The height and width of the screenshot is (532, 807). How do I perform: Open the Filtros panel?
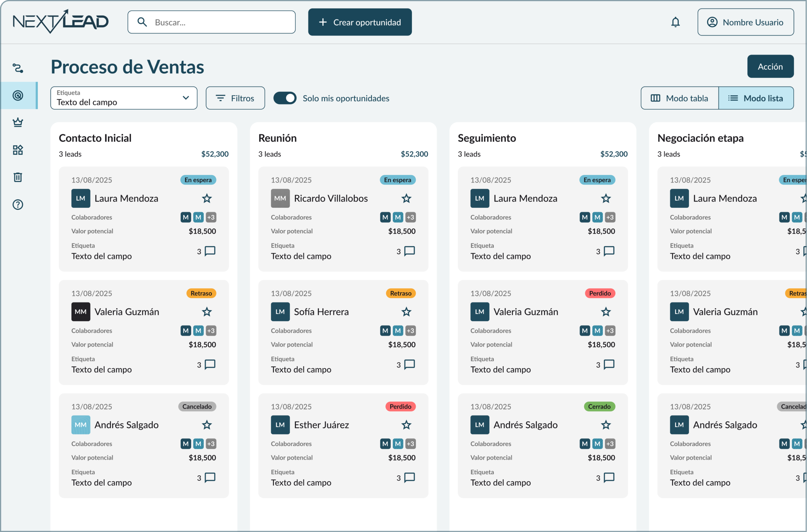tap(235, 98)
